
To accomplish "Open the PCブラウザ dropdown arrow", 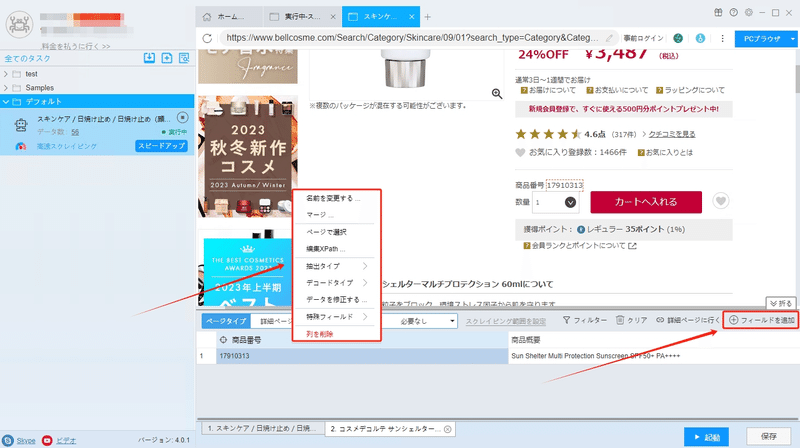I will 792,39.
